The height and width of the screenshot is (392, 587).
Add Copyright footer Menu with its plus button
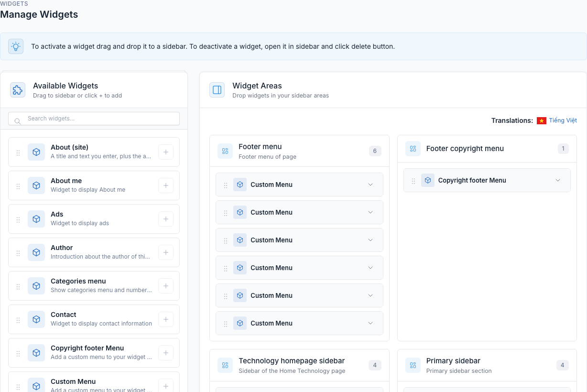(166, 353)
